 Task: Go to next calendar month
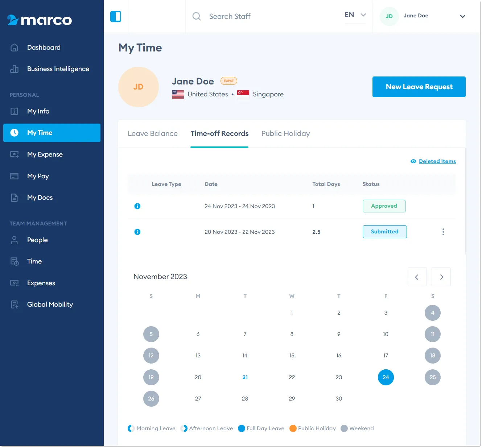coord(441,277)
